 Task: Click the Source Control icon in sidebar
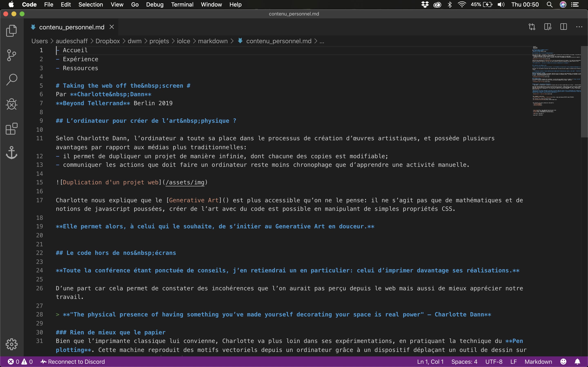11,55
